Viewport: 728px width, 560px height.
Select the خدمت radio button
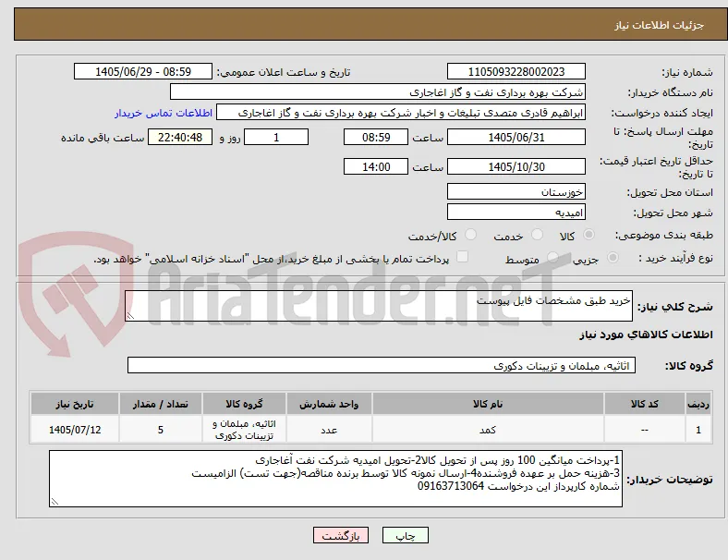[x=537, y=235]
